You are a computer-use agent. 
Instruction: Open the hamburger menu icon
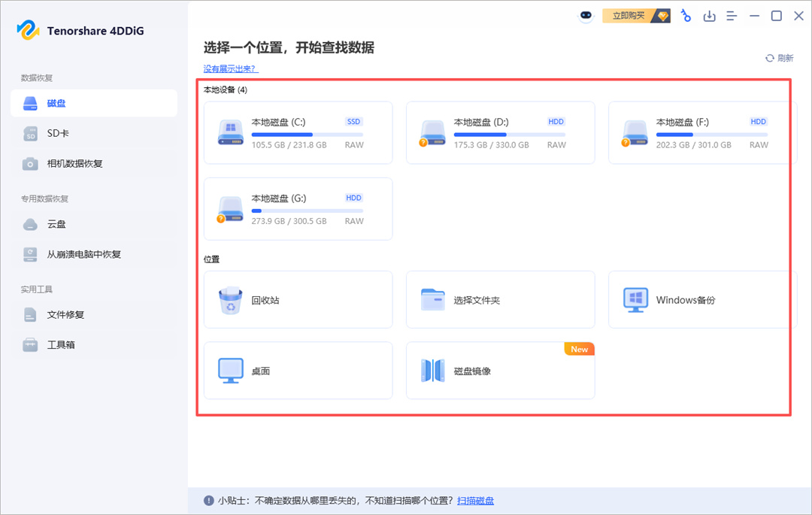(x=732, y=16)
